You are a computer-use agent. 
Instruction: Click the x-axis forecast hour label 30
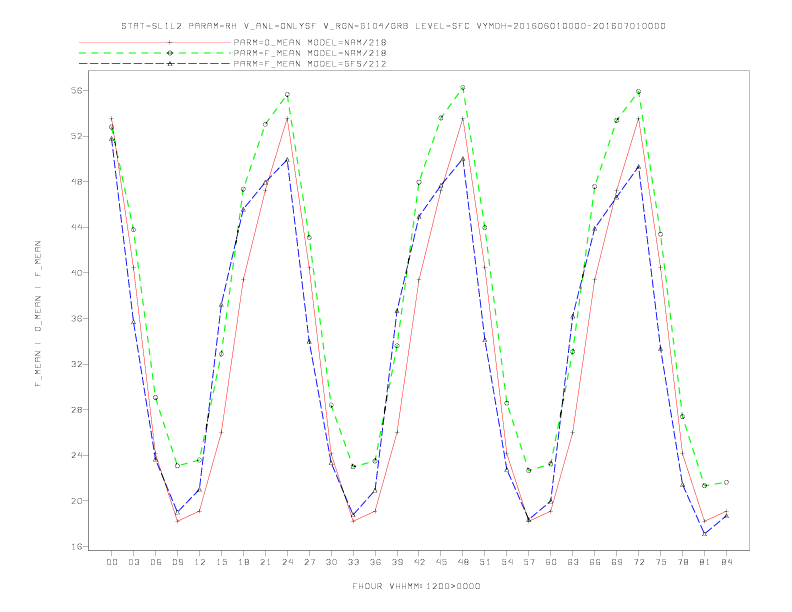point(331,562)
